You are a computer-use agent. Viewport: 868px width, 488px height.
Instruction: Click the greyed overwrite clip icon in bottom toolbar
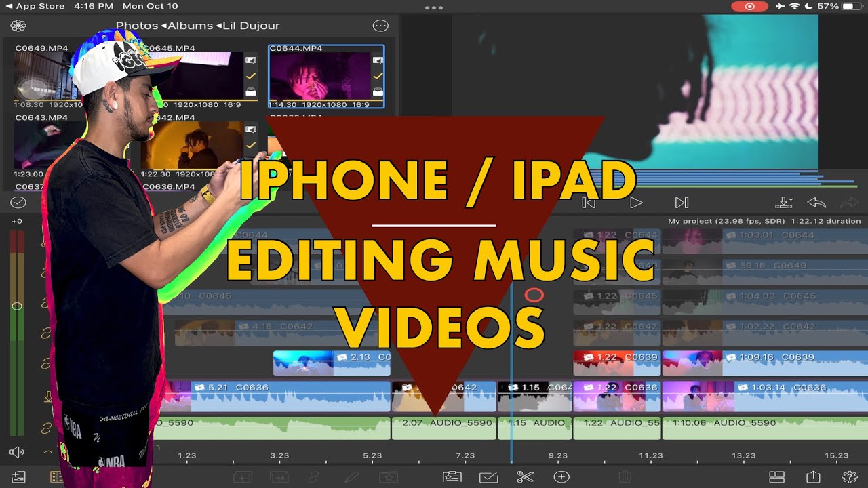(279, 477)
